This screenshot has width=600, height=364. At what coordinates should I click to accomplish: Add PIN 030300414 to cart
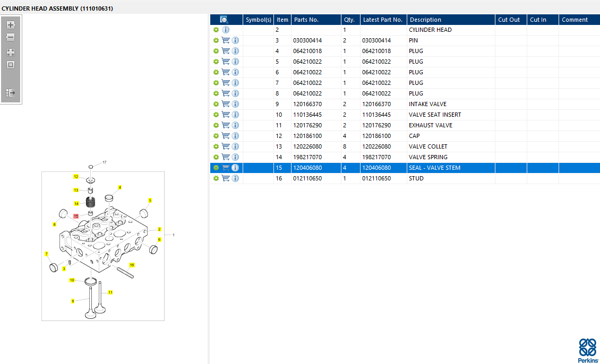click(x=226, y=40)
